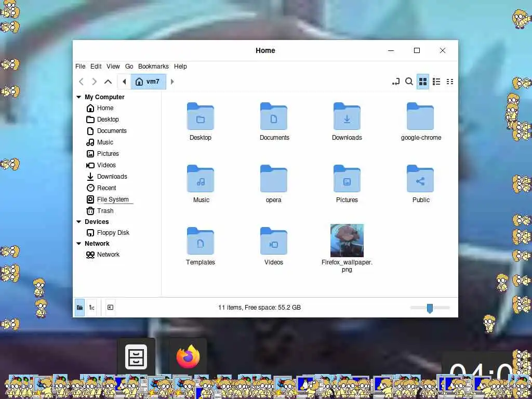Image resolution: width=532 pixels, height=399 pixels.
Task: Open the Bookmarks menu
Action: tap(153, 66)
